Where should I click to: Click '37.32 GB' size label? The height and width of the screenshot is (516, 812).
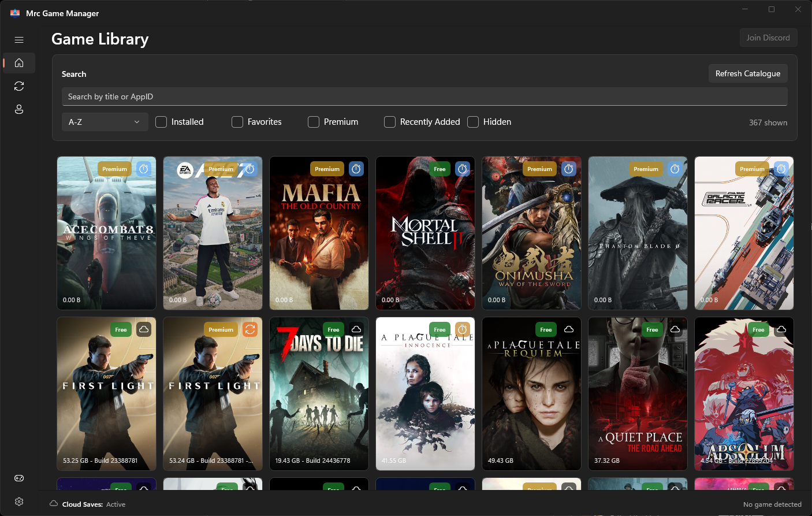pyautogui.click(x=606, y=461)
